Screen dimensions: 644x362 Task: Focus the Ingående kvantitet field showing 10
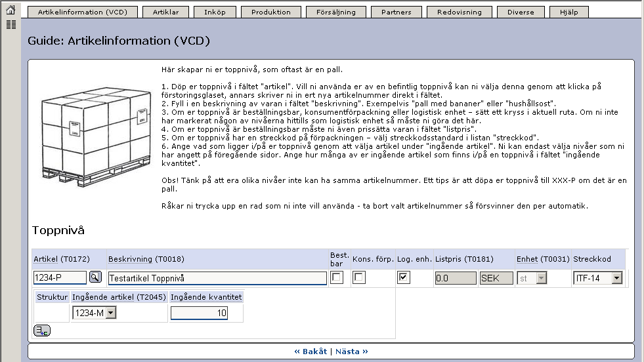click(x=199, y=313)
